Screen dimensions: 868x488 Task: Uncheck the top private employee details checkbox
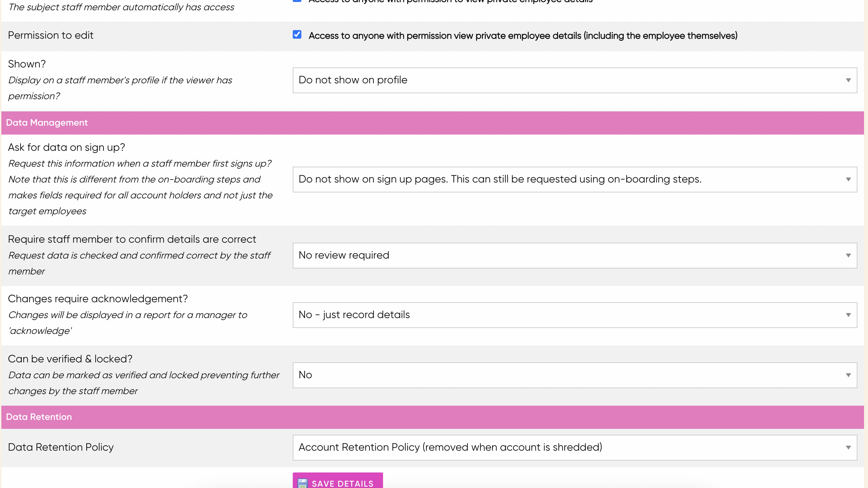297,1
